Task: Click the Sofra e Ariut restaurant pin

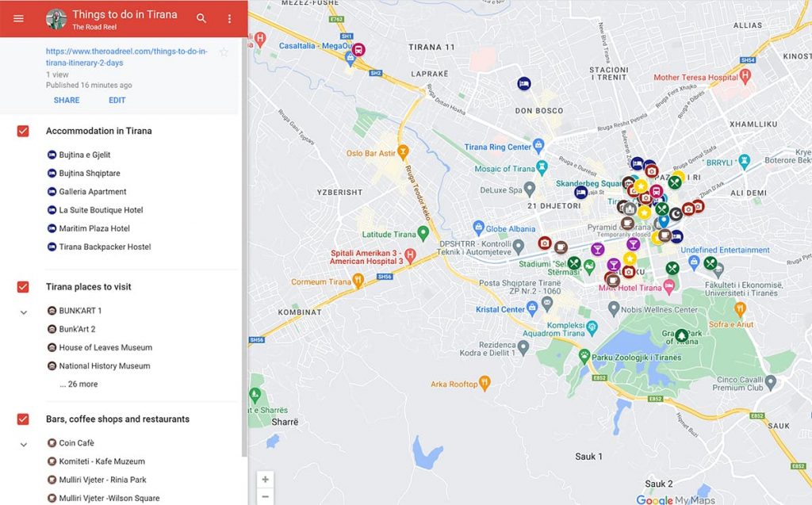Action: click(741, 309)
